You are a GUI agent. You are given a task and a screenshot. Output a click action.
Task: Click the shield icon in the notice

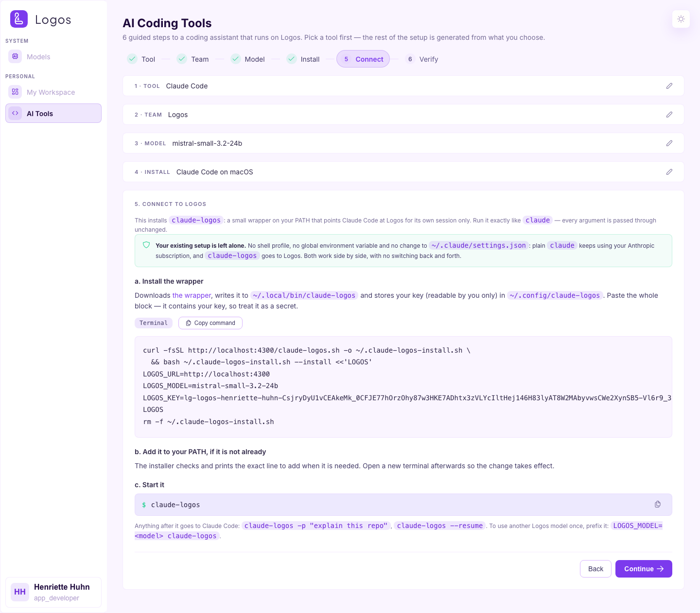146,245
